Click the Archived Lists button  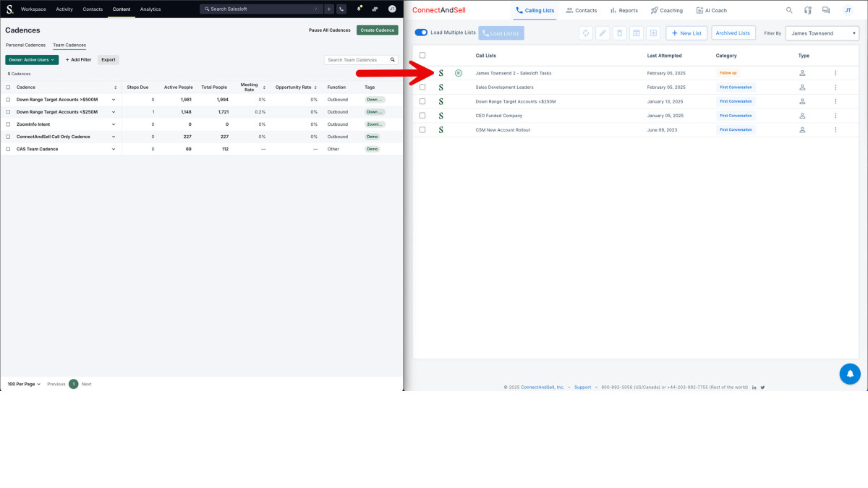[x=733, y=33]
